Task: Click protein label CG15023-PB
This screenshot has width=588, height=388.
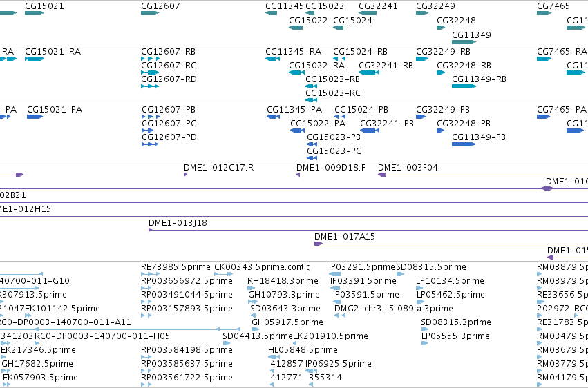Action: [334, 137]
